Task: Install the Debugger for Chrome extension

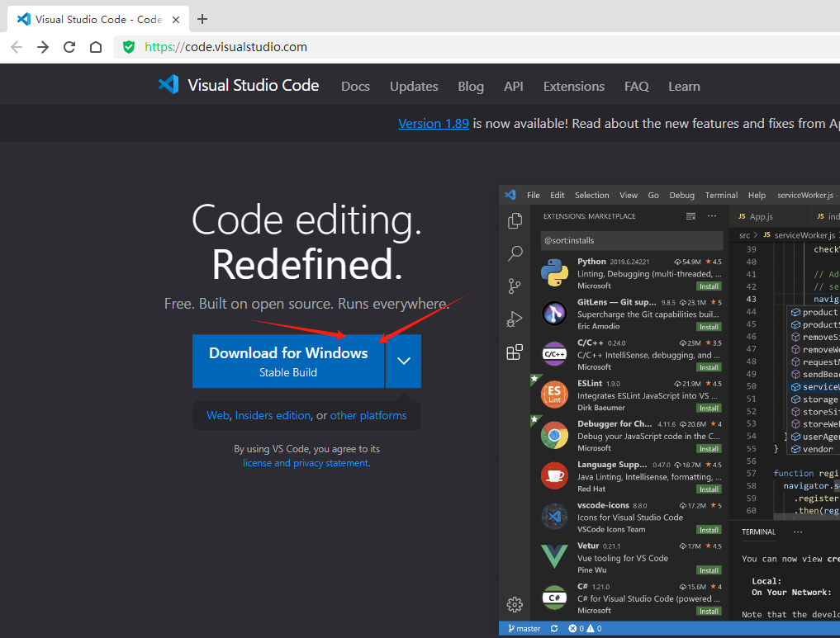Action: tap(709, 449)
